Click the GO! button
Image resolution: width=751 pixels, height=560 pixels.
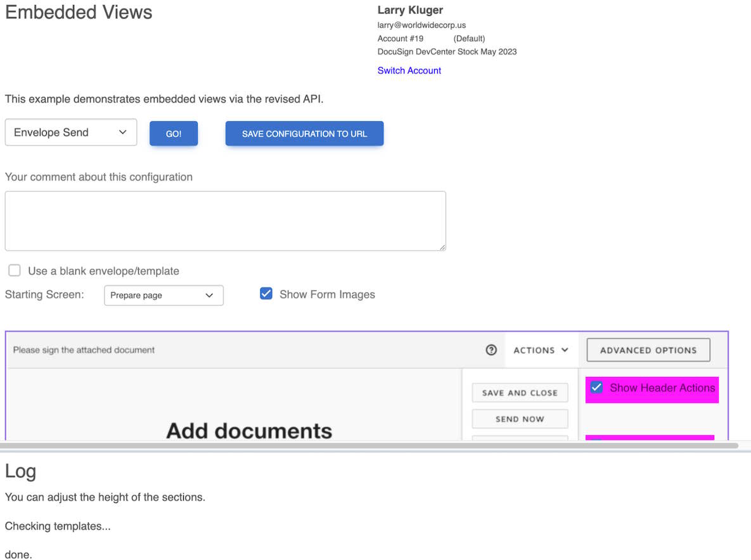(173, 133)
